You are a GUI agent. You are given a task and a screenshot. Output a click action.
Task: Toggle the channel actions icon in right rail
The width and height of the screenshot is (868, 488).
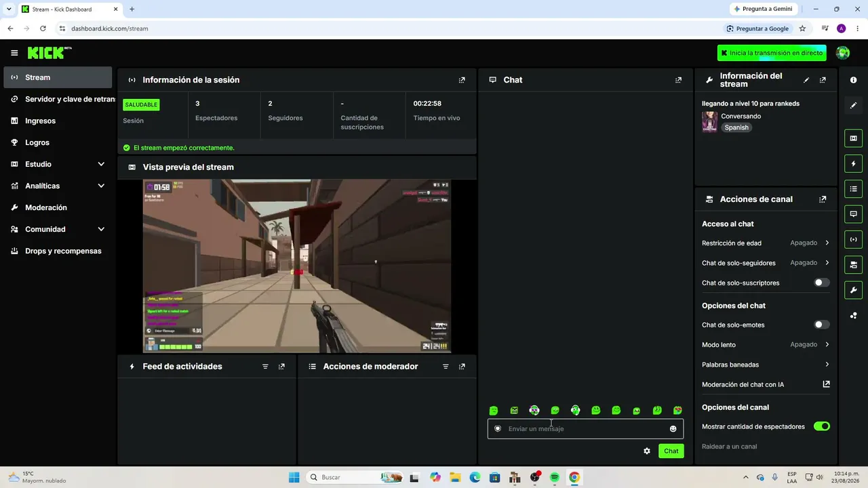[x=853, y=264]
